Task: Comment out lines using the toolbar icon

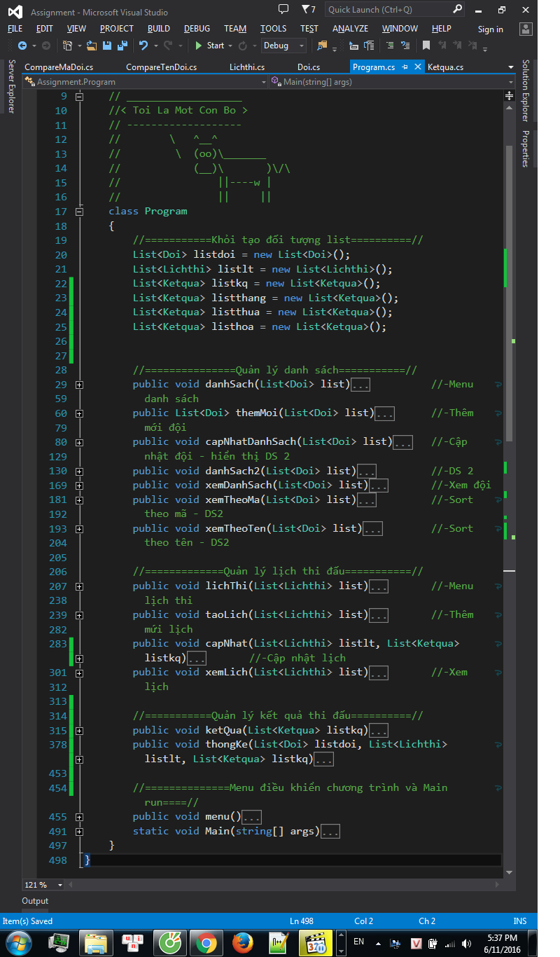Action: (390, 45)
